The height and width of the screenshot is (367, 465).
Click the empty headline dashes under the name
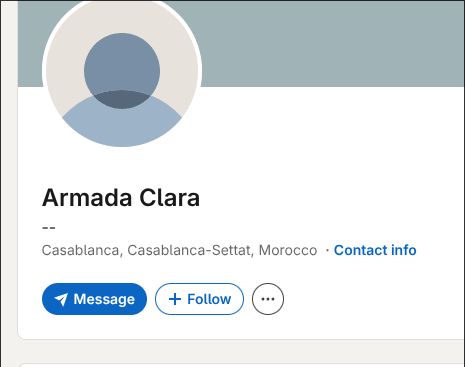49,228
